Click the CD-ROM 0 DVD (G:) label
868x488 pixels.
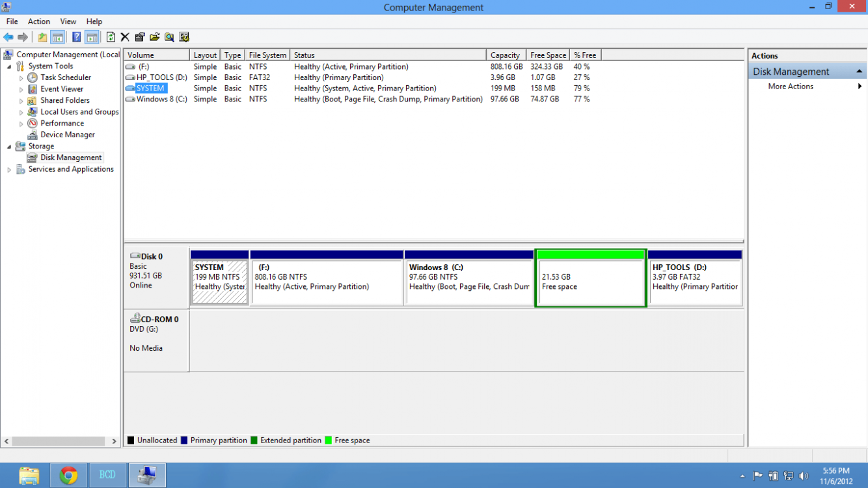coord(156,340)
